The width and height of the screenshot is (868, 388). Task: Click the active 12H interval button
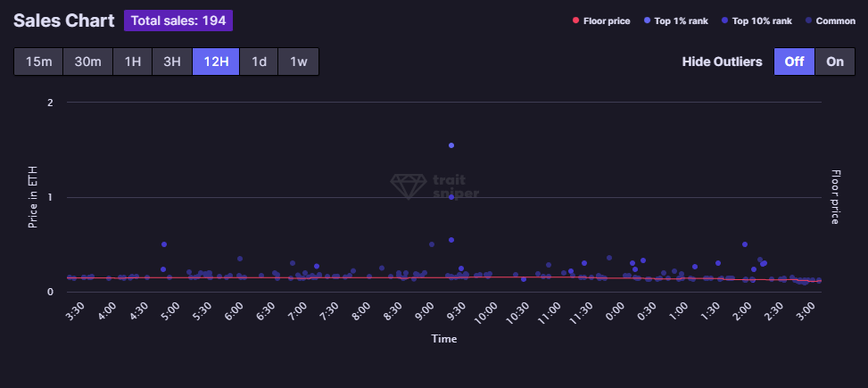(x=216, y=62)
